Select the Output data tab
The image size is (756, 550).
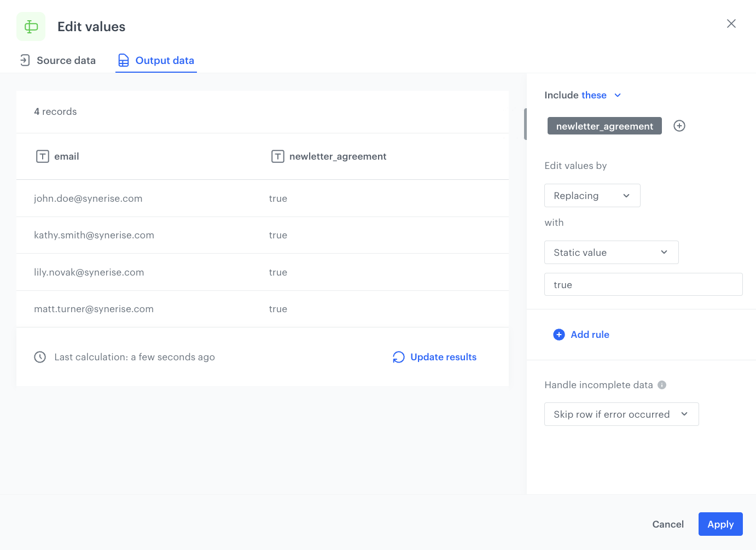[x=156, y=61]
